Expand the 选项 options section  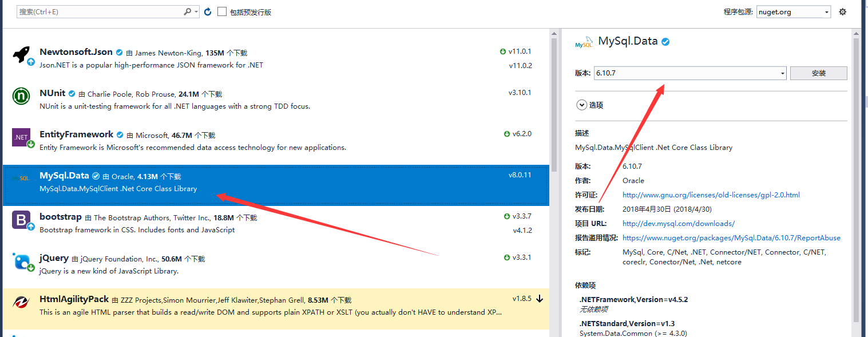click(582, 105)
